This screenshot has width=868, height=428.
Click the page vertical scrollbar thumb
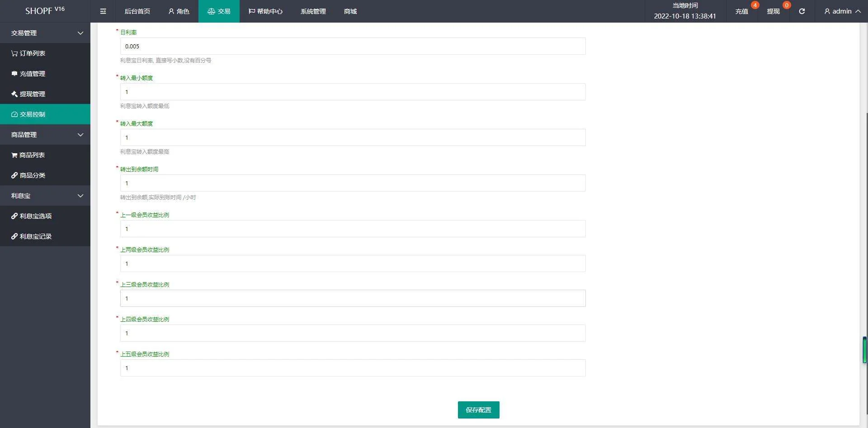tap(864, 350)
